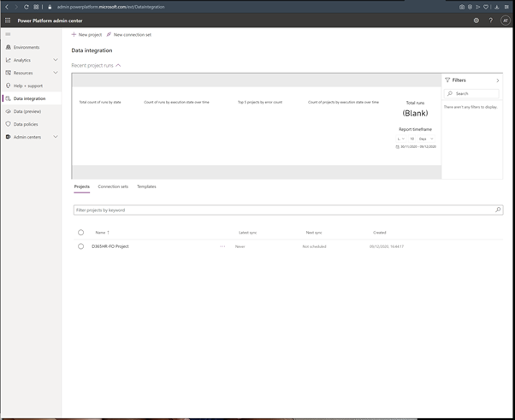Expand the Analytics menu chevron
The height and width of the screenshot is (420, 515).
pos(56,60)
